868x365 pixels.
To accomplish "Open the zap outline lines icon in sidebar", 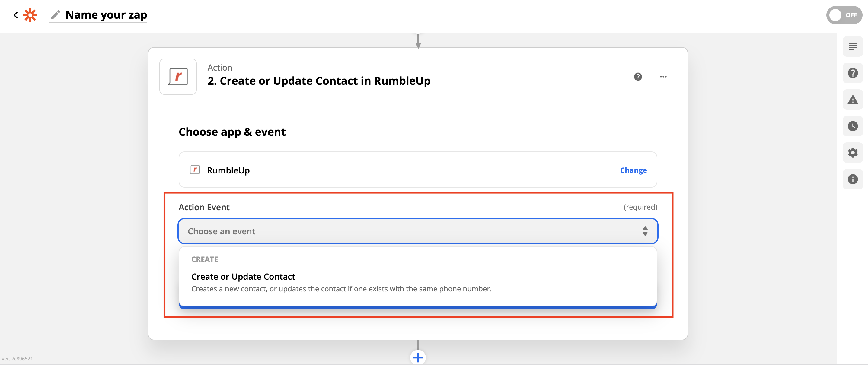I will pos(853,46).
